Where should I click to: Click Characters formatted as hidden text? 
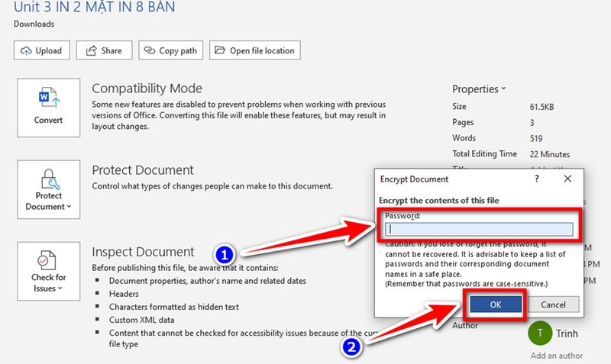pyautogui.click(x=174, y=307)
